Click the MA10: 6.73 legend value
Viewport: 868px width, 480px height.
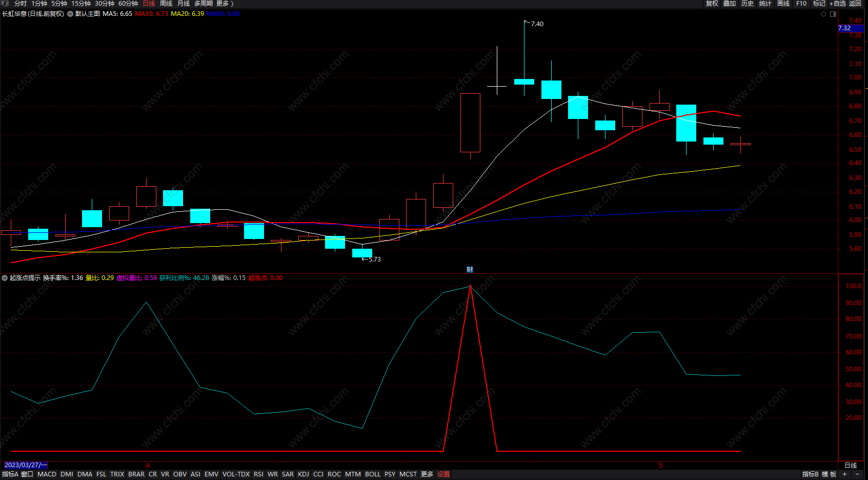tap(152, 14)
